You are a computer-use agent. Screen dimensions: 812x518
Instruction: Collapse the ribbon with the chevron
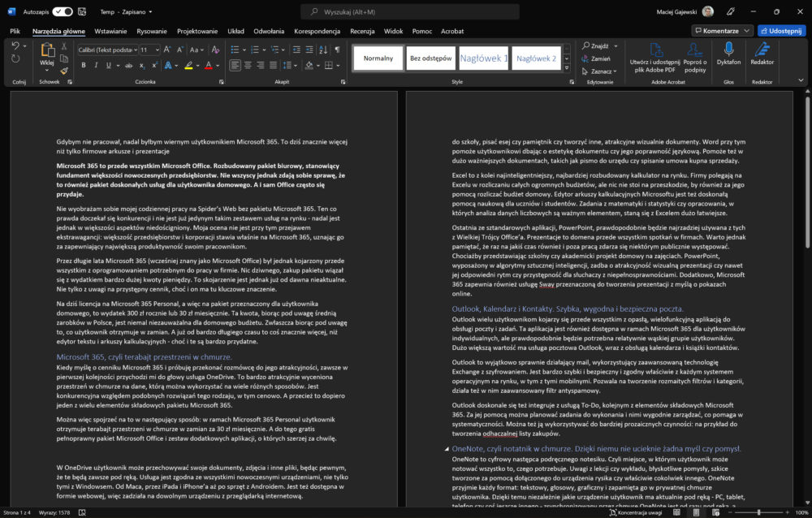pyautogui.click(x=801, y=81)
